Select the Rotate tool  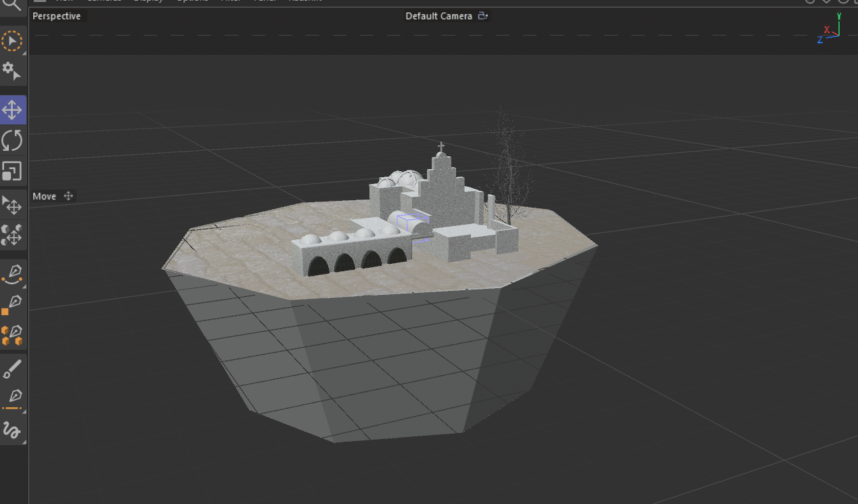(x=12, y=141)
